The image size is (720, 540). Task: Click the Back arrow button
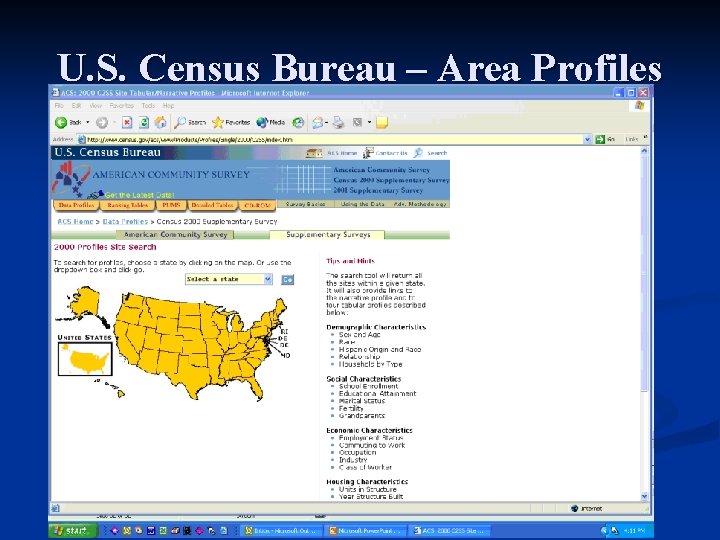[x=61, y=122]
